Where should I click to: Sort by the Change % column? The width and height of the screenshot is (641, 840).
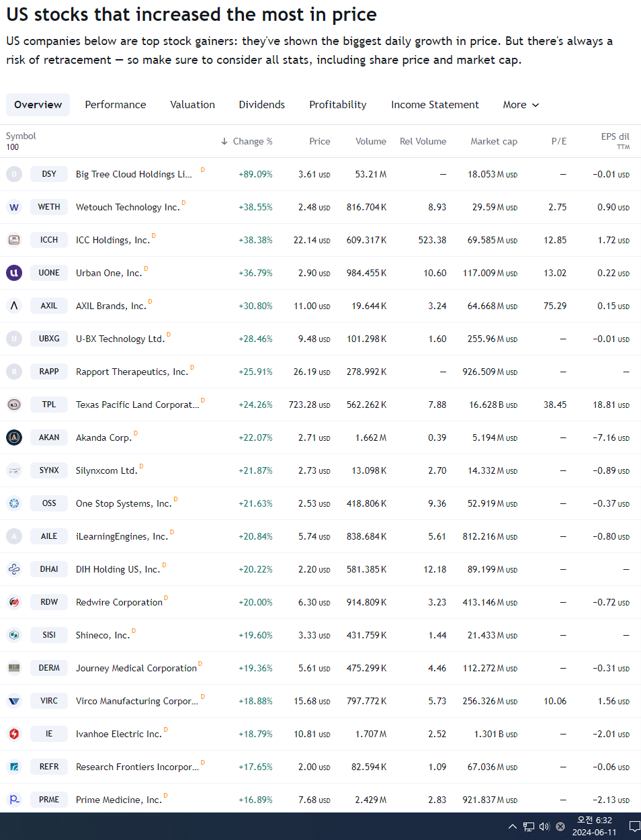coord(247,141)
